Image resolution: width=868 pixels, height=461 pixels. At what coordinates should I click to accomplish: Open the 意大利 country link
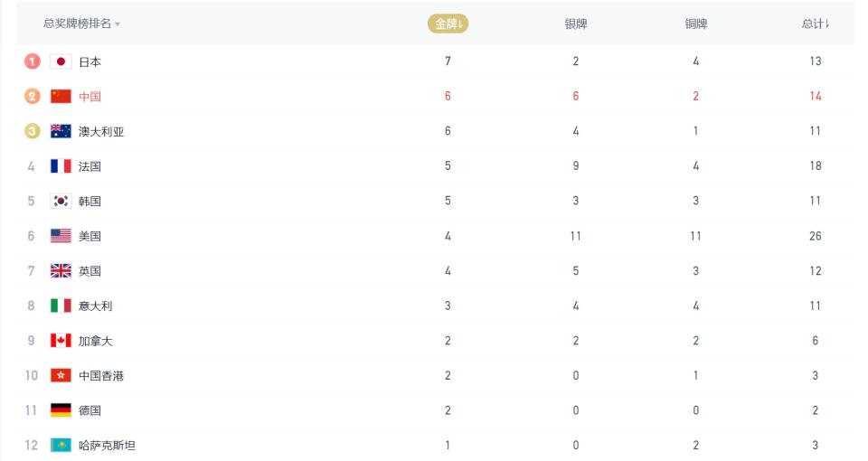[95, 306]
